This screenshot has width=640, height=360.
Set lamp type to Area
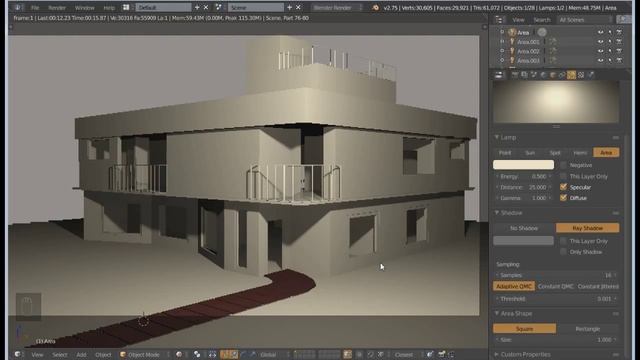tap(606, 153)
